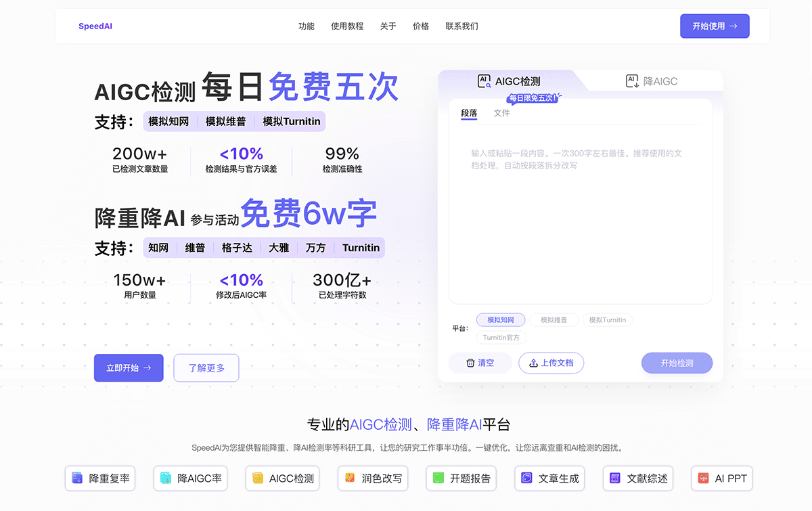Select the 模拟知网 platform option
Viewport: 812px width, 511px height.
[501, 320]
